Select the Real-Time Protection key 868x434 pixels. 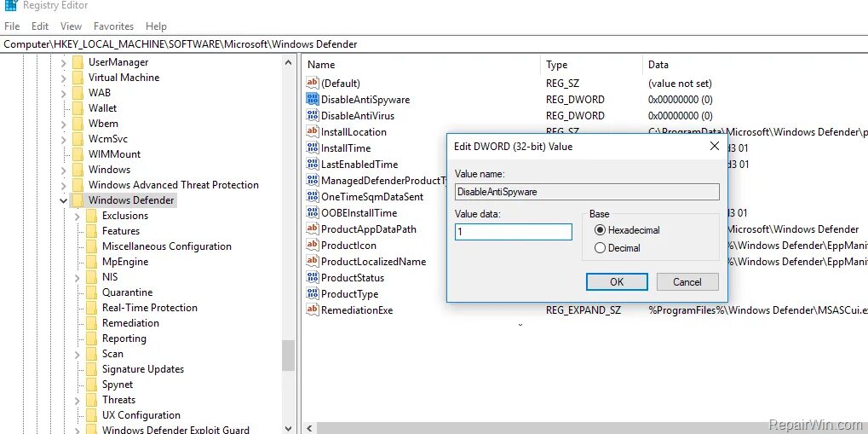point(149,308)
